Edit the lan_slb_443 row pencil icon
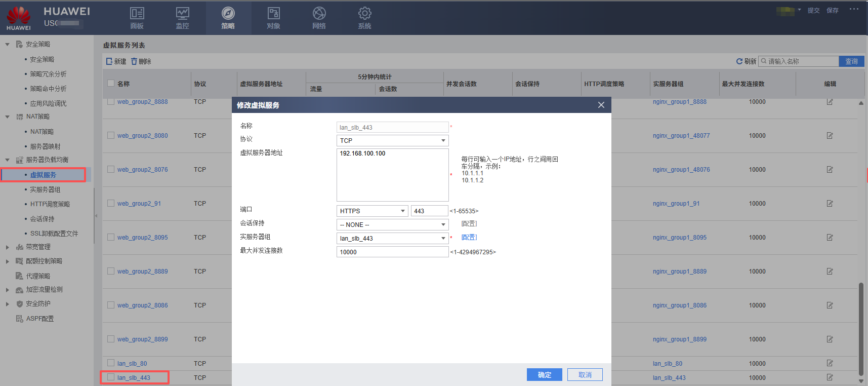 (x=830, y=377)
